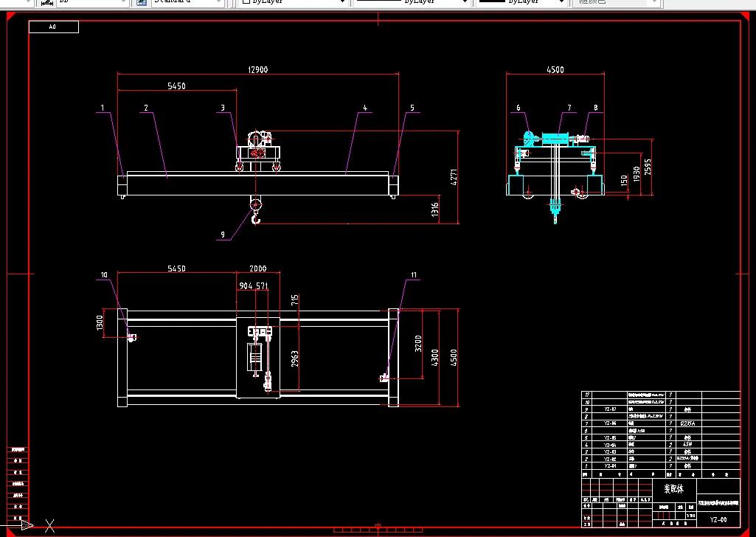
Task: Select the 715 vertical dimension text
Action: pos(294,299)
